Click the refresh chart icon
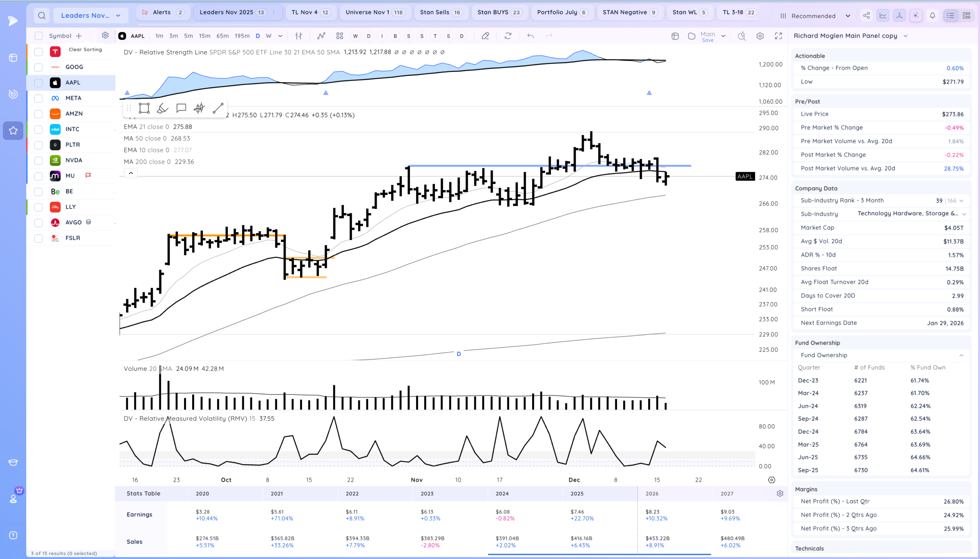This screenshot has height=559, width=980. pyautogui.click(x=508, y=36)
